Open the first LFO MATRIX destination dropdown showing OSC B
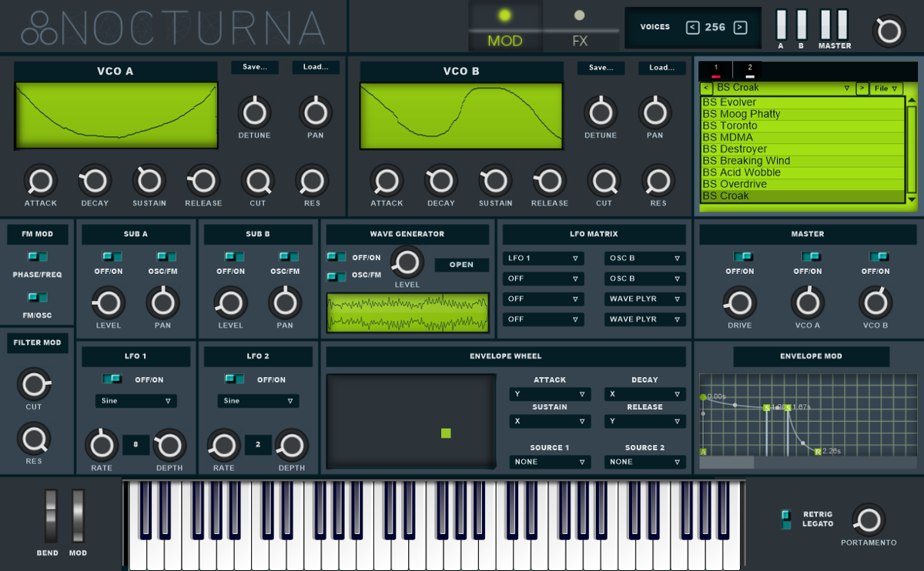This screenshot has height=571, width=924. [644, 258]
